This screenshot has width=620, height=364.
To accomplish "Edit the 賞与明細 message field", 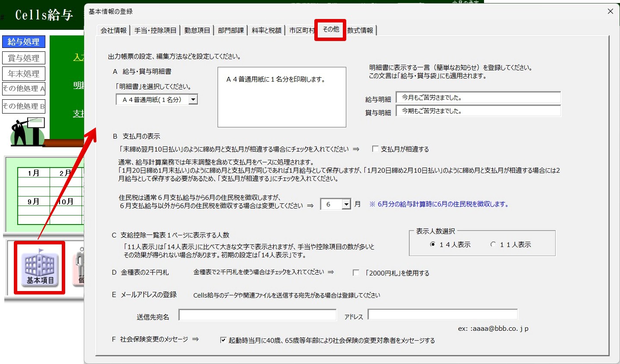I will click(478, 111).
